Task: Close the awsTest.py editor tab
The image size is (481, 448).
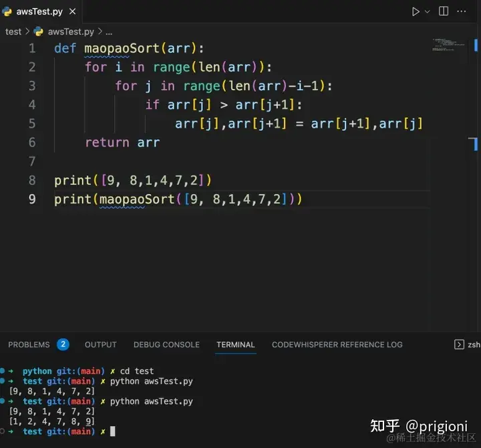Action: coord(72,11)
